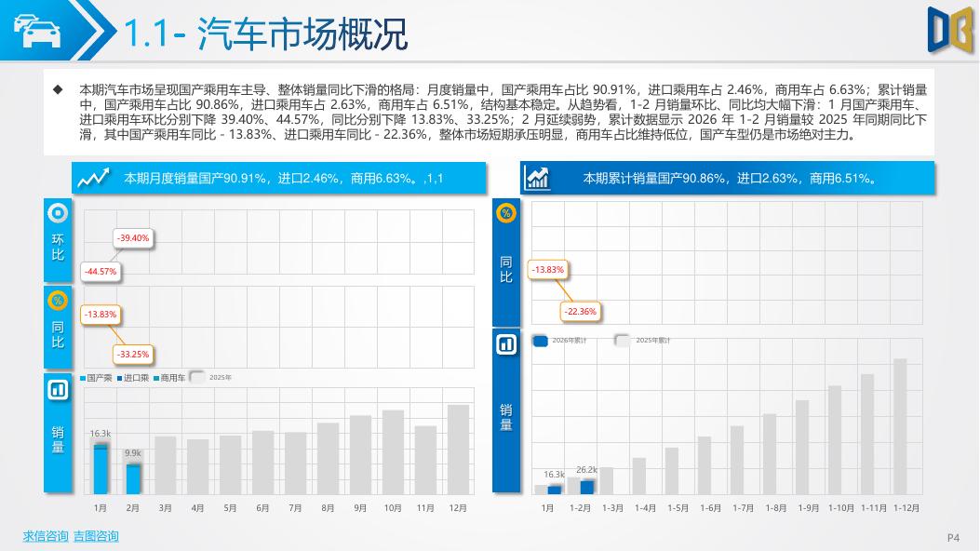
Task: Click the 1-9月 axis label
Action: tap(808, 508)
